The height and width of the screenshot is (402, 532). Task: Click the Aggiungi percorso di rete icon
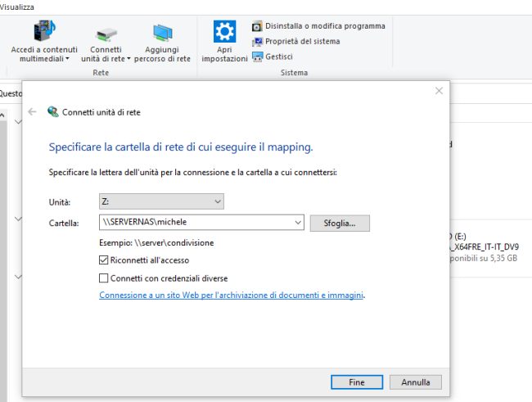(163, 34)
